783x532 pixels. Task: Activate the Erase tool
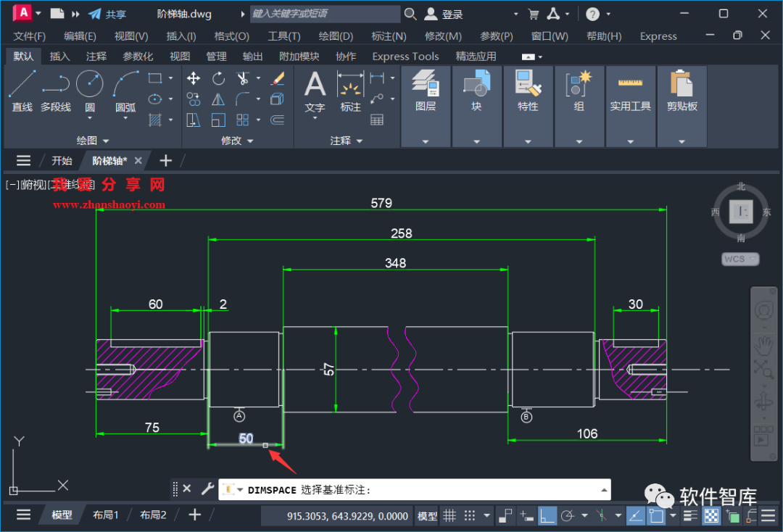coord(278,78)
